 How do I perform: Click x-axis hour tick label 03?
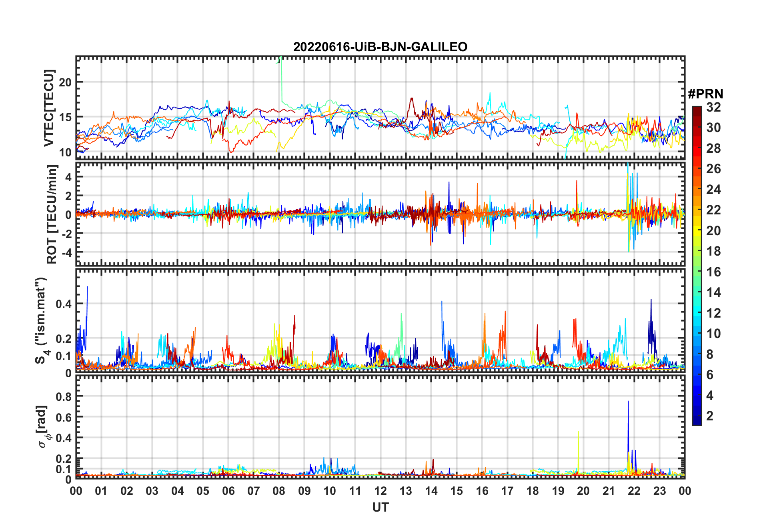point(152,491)
